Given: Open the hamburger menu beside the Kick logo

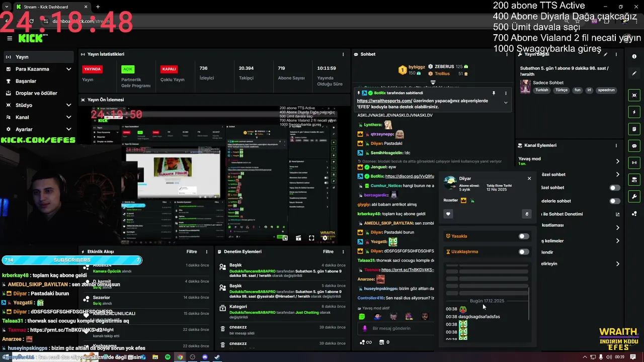Looking at the screenshot, I should tap(10, 38).
